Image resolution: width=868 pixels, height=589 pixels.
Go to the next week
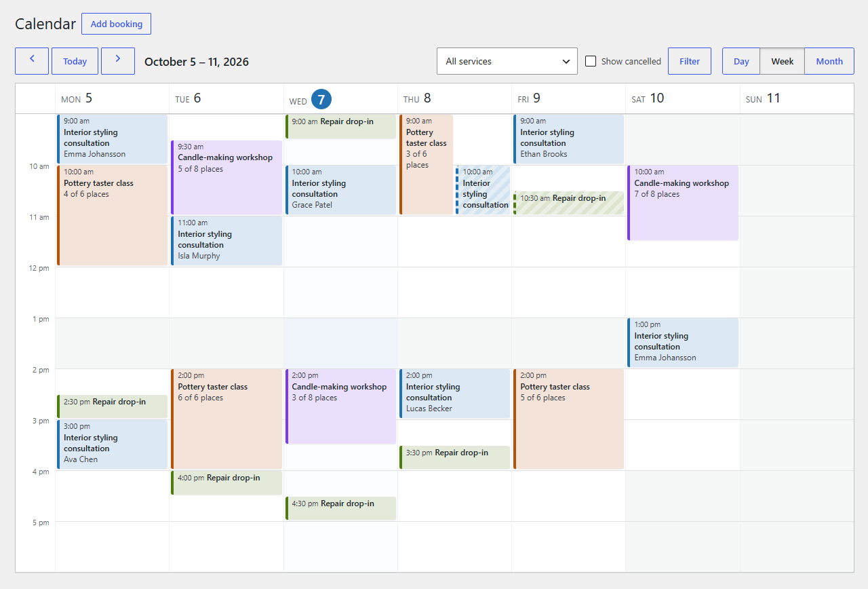pyautogui.click(x=118, y=61)
